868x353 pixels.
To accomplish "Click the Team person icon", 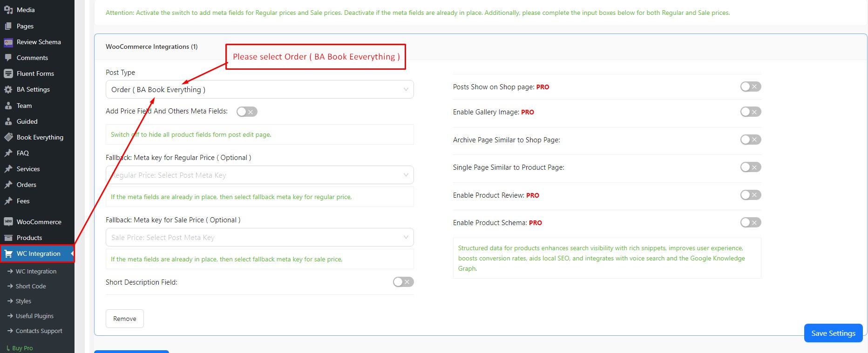I will (x=8, y=106).
